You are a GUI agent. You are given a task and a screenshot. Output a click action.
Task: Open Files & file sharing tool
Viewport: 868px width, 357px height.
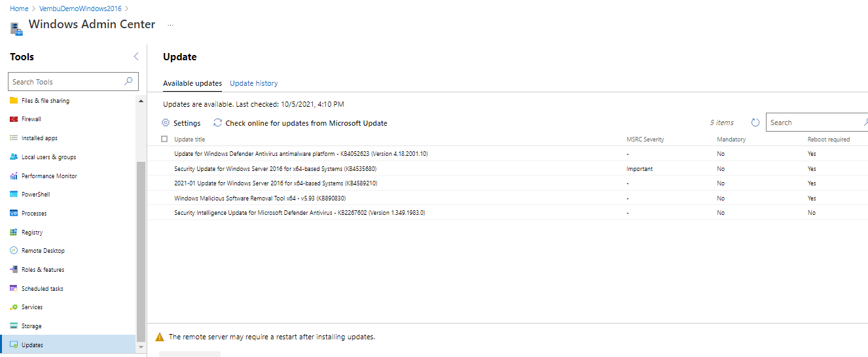45,101
